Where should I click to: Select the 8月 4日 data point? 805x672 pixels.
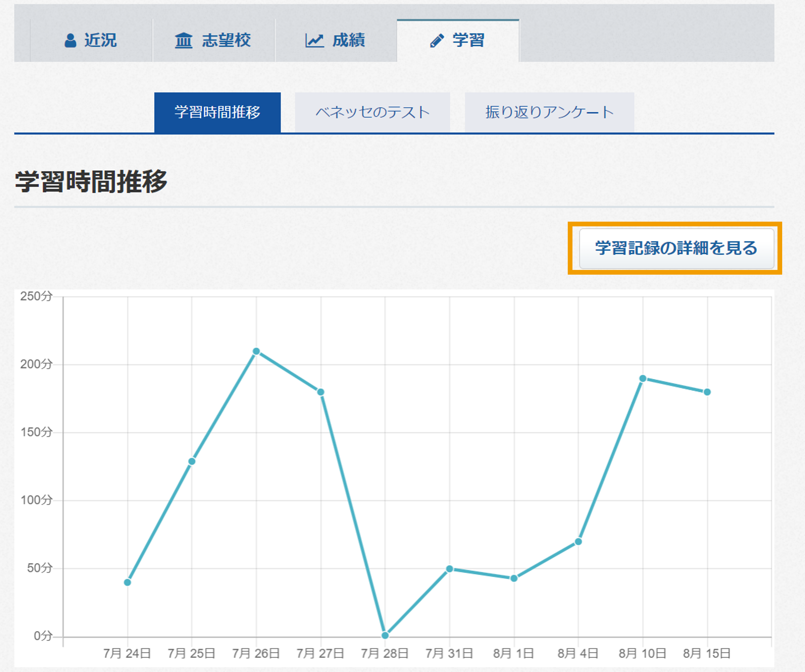click(x=578, y=541)
